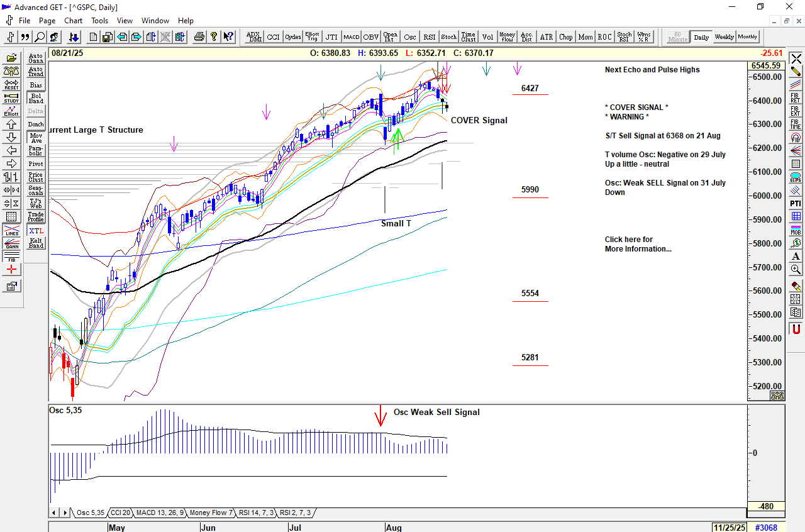Click the tab scroll left arrow
The width and height of the screenshot is (805, 532).
click(54, 513)
